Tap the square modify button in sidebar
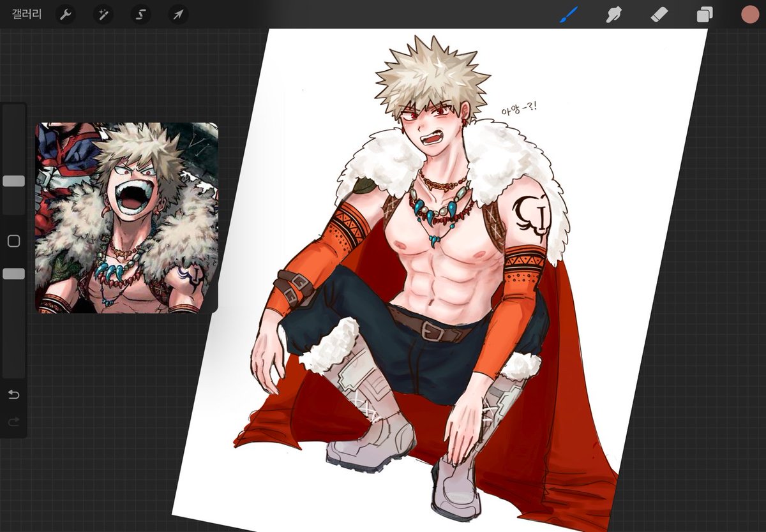Viewport: 766px width, 532px height. [x=13, y=241]
